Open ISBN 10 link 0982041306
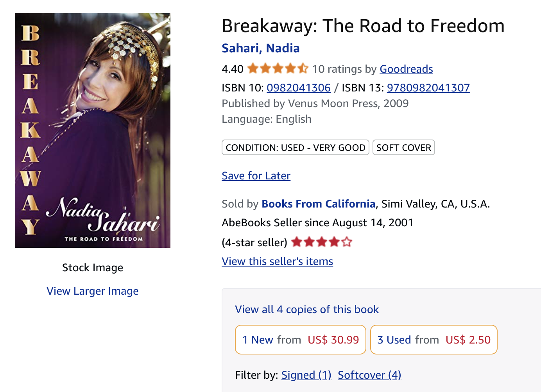541x392 pixels. pyautogui.click(x=299, y=88)
